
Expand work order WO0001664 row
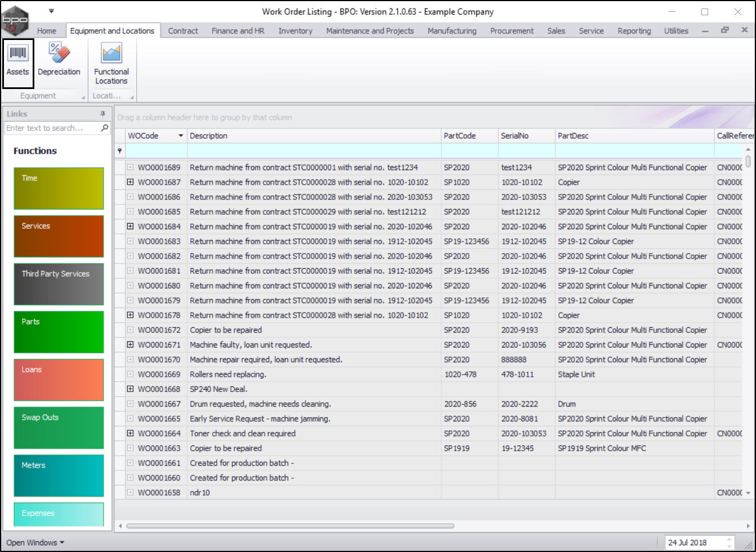pos(130,433)
